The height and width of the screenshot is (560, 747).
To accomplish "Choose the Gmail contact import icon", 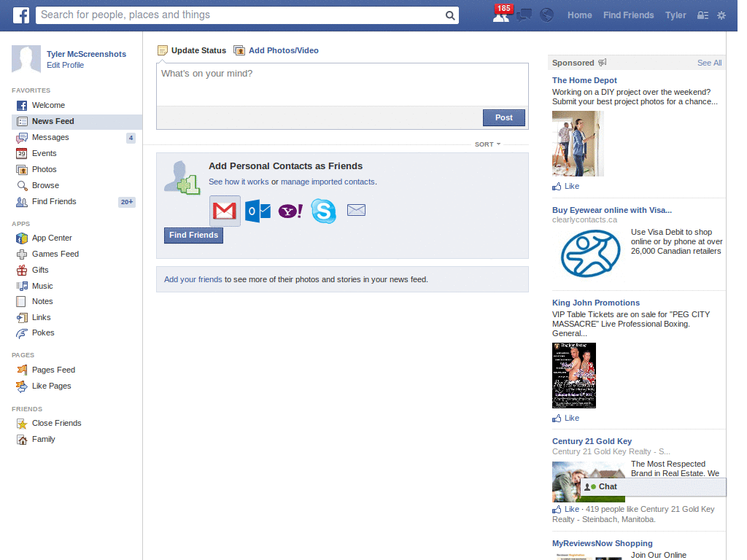I will 225,211.
